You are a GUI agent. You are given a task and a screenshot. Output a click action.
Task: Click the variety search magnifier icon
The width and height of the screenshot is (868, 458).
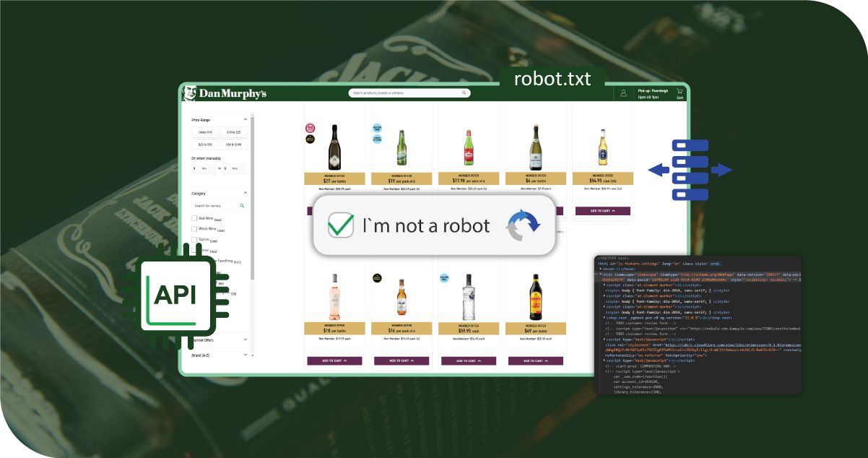click(242, 206)
